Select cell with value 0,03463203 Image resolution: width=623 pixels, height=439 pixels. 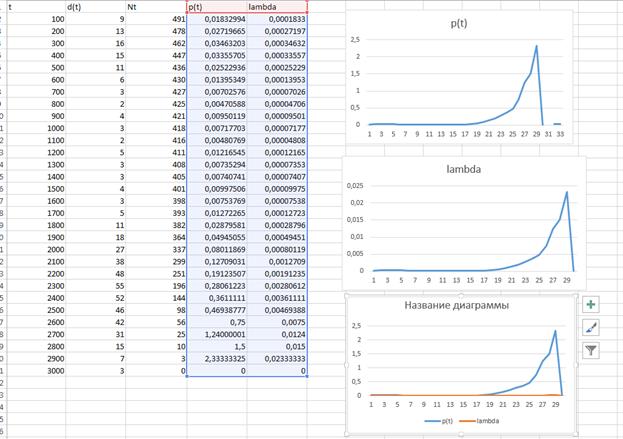(x=217, y=43)
